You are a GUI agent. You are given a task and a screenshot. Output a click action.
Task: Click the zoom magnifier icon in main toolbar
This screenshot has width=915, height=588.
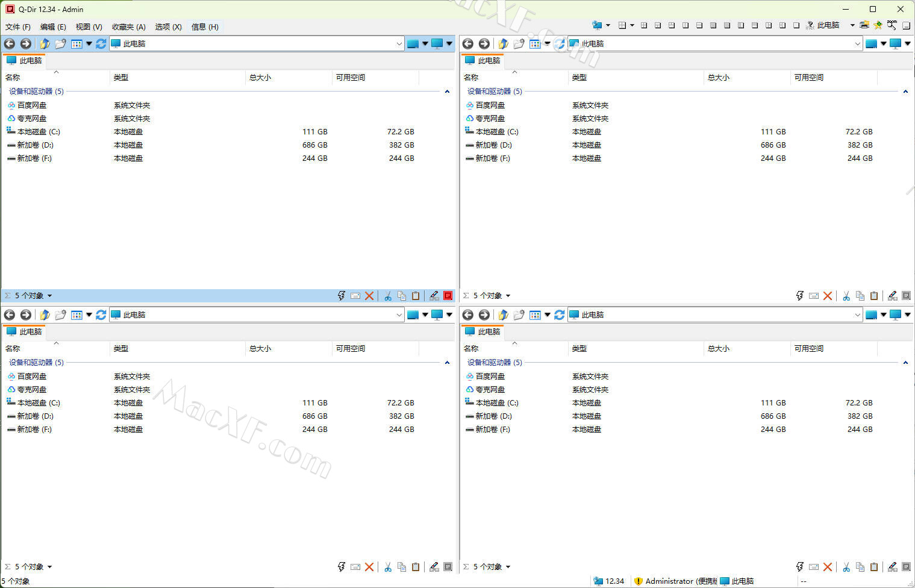pos(892,25)
